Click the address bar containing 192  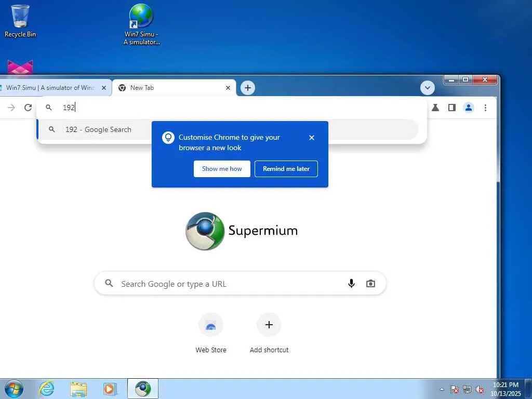(232, 108)
